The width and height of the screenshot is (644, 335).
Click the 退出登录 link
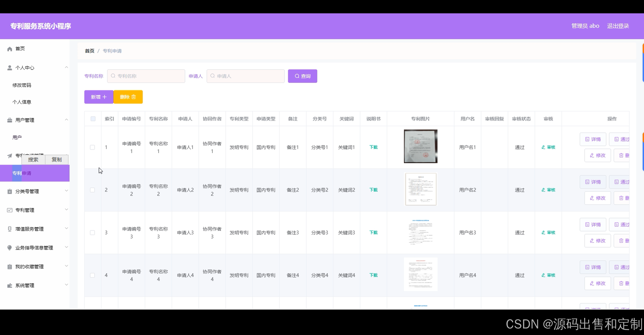618,26
